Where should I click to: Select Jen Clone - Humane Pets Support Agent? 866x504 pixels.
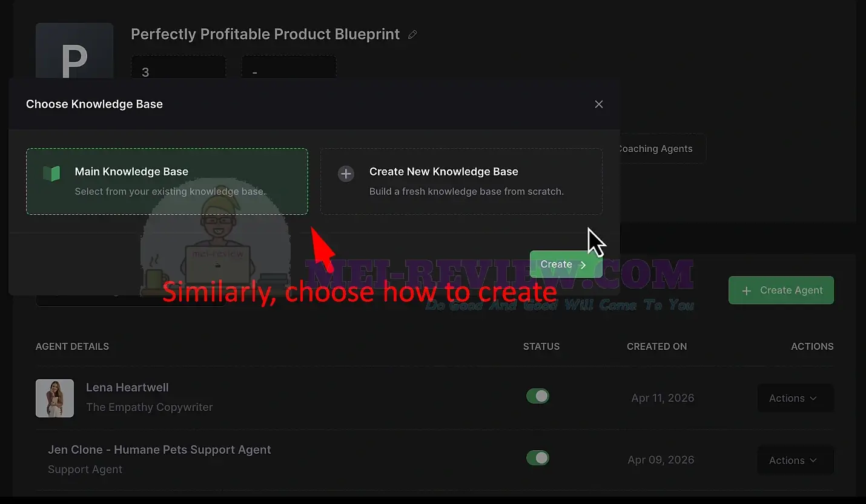pos(159,450)
